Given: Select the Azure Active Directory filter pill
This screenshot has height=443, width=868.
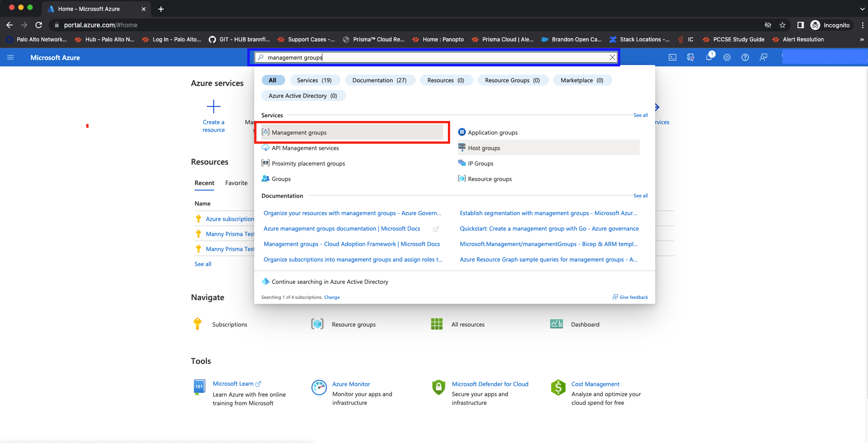Looking at the screenshot, I should [303, 96].
